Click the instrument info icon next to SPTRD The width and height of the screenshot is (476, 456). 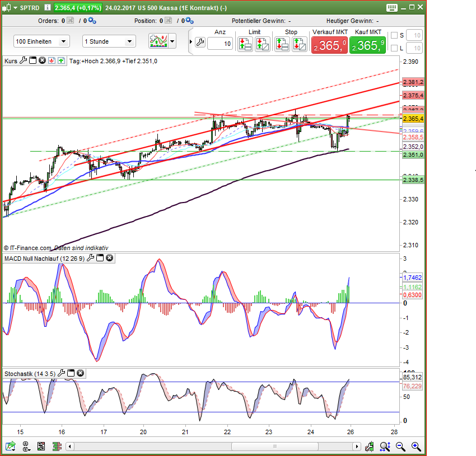(x=48, y=7)
